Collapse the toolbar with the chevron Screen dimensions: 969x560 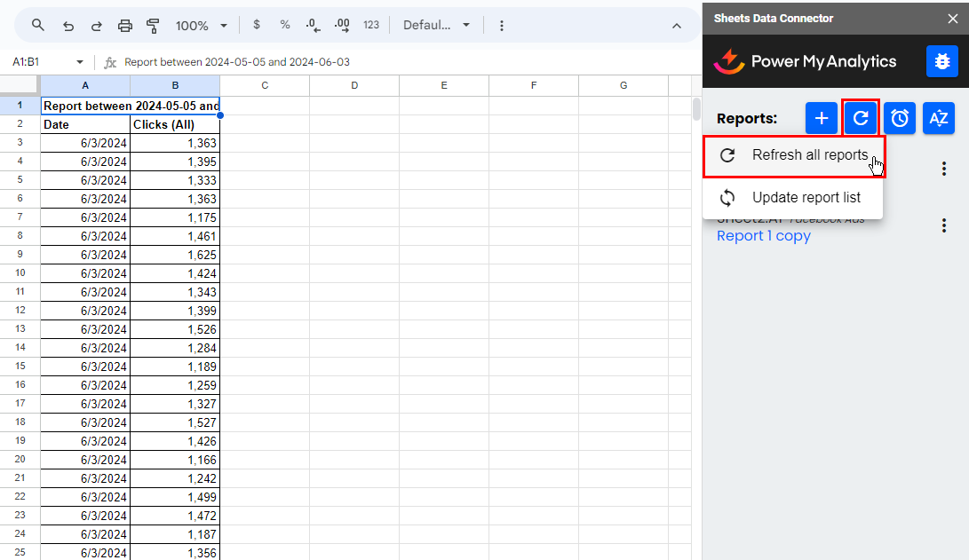click(677, 26)
